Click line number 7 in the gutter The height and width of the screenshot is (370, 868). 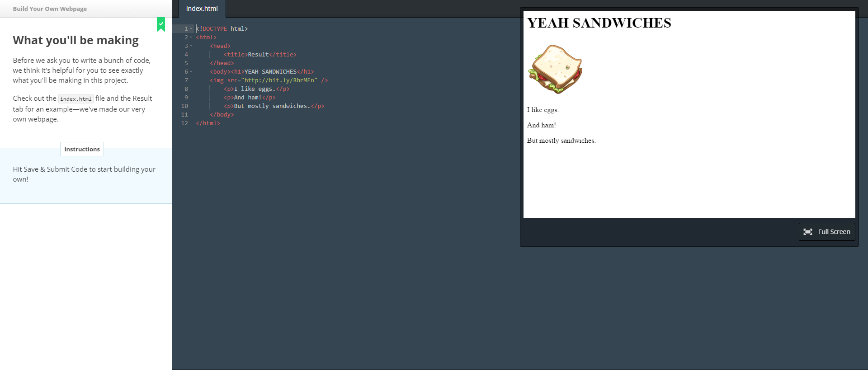[186, 80]
